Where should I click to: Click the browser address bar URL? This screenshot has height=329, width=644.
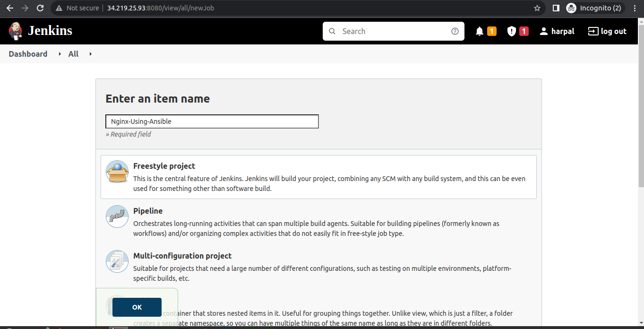161,8
